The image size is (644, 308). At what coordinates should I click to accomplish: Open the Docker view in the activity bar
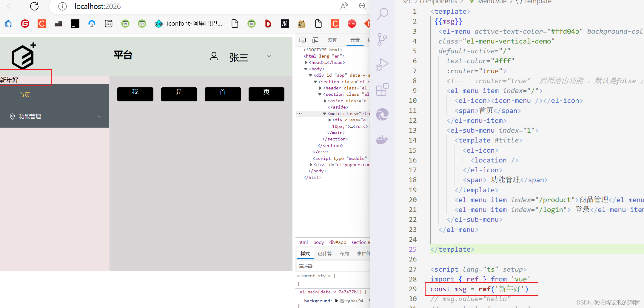(x=382, y=140)
